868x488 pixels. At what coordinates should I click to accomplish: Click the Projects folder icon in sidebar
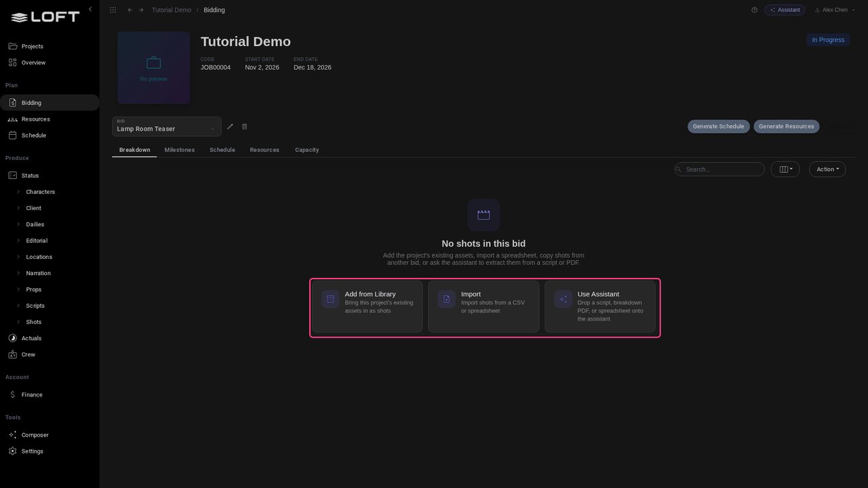(12, 46)
